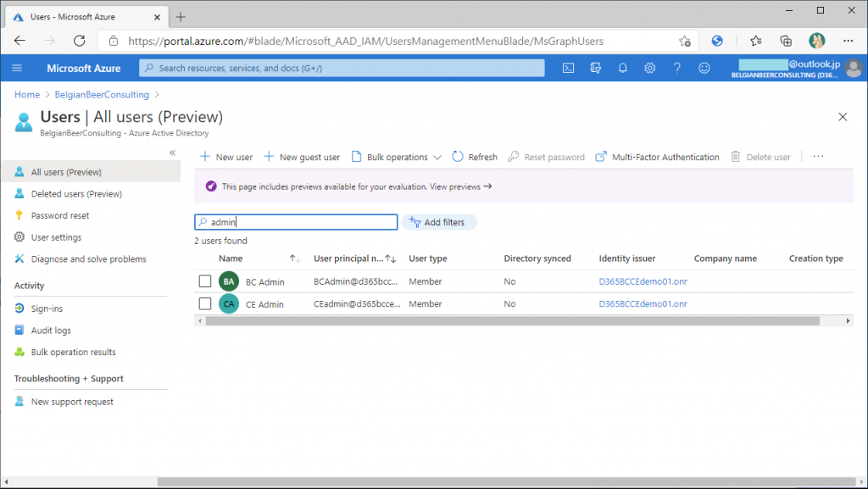This screenshot has height=489, width=868.
Task: Click the browser back arrow
Action: 20,41
